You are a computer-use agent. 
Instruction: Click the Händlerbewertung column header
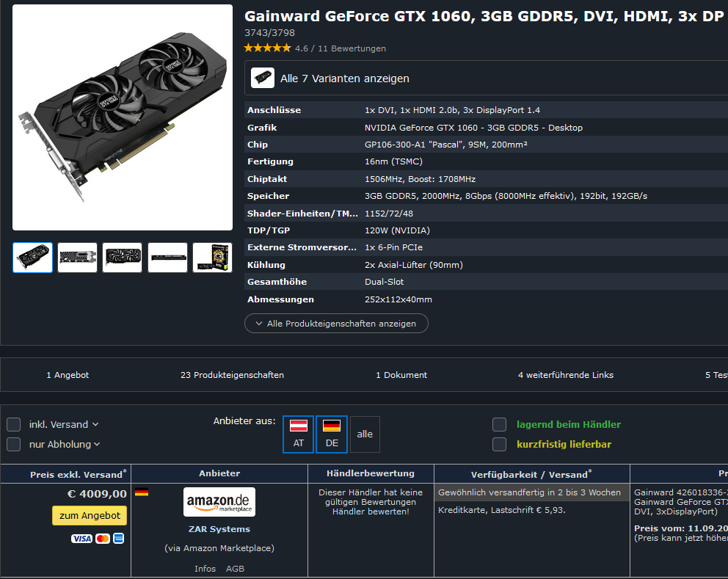tap(371, 473)
